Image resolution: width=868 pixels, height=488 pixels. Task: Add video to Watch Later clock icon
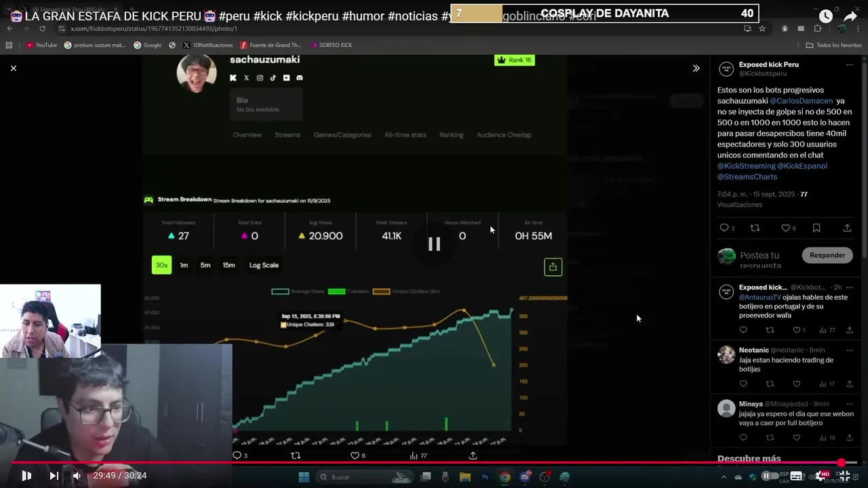(825, 16)
